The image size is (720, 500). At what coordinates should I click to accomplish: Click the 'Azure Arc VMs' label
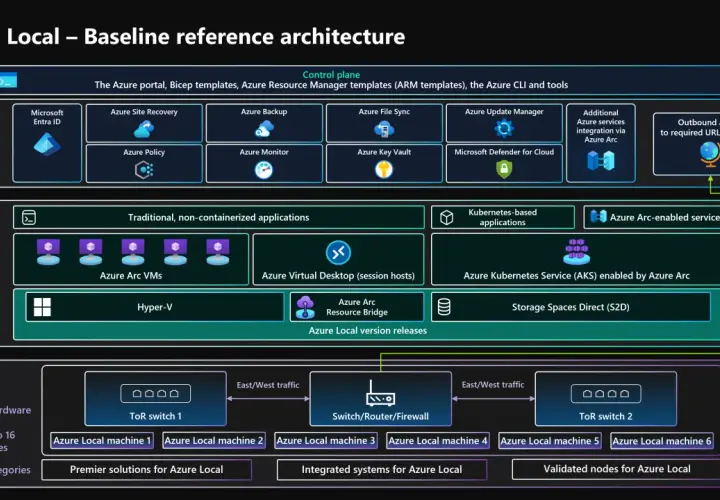(131, 275)
